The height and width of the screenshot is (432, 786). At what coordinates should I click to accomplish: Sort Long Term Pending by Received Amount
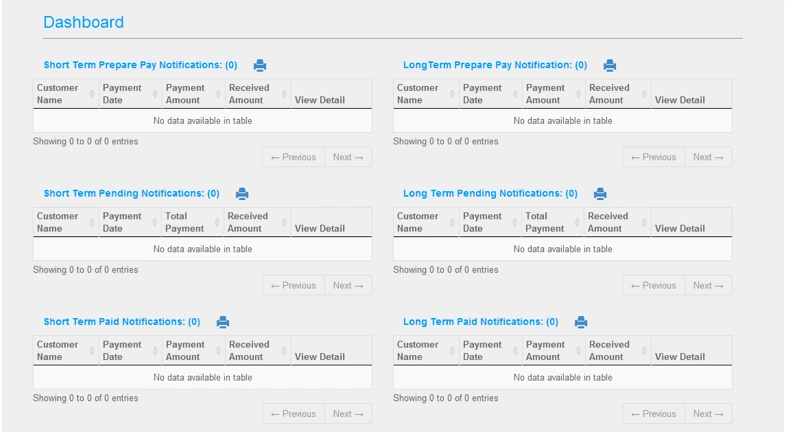point(617,222)
